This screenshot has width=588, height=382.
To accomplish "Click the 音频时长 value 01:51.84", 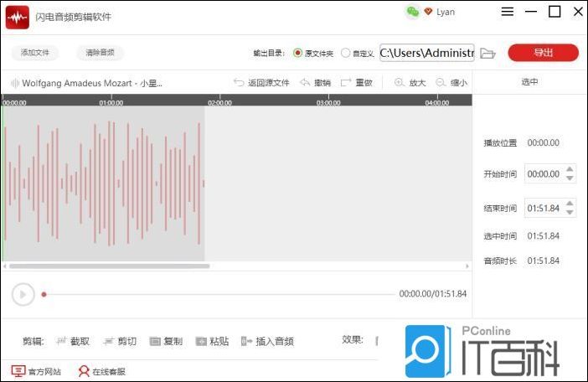I will click(544, 261).
